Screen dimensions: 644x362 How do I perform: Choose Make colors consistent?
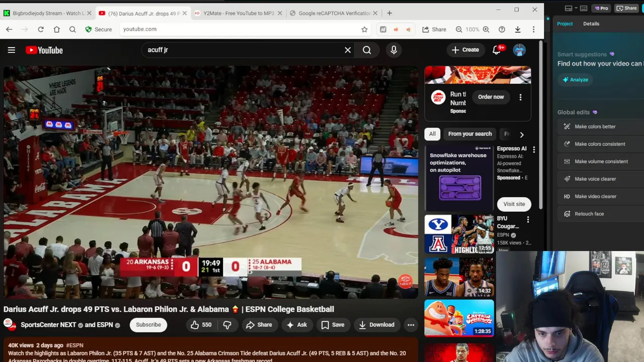click(600, 144)
